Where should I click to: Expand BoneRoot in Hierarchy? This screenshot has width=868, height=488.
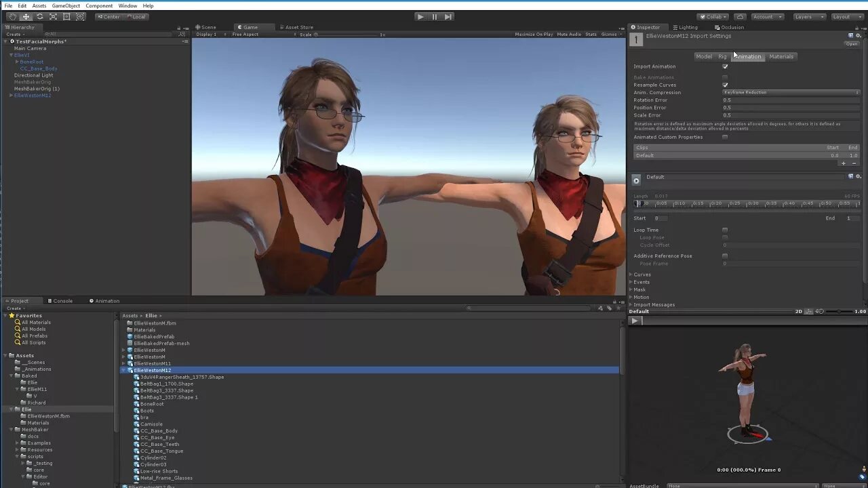(17, 62)
